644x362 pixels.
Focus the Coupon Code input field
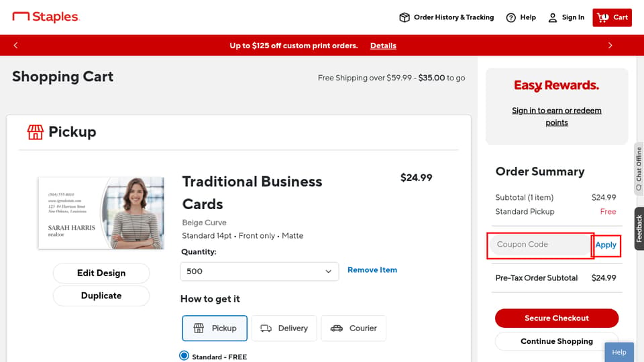click(540, 245)
